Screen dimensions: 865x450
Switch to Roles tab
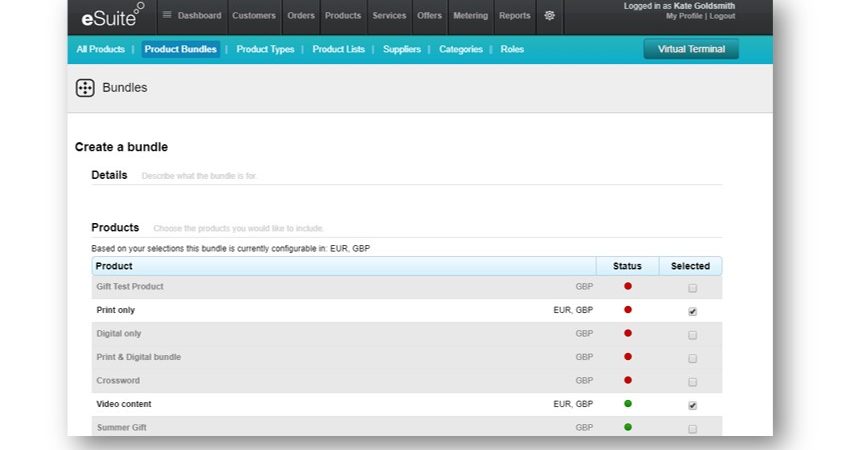(x=512, y=49)
